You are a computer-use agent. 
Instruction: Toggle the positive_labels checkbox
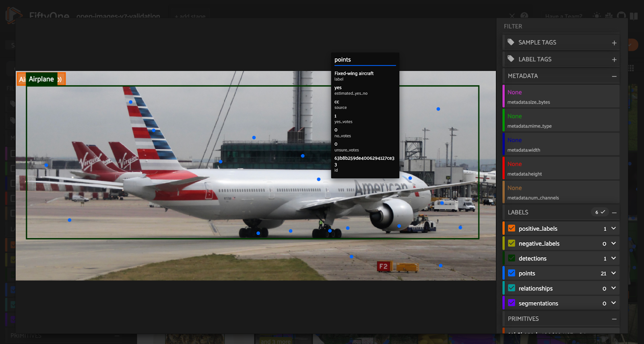click(512, 228)
